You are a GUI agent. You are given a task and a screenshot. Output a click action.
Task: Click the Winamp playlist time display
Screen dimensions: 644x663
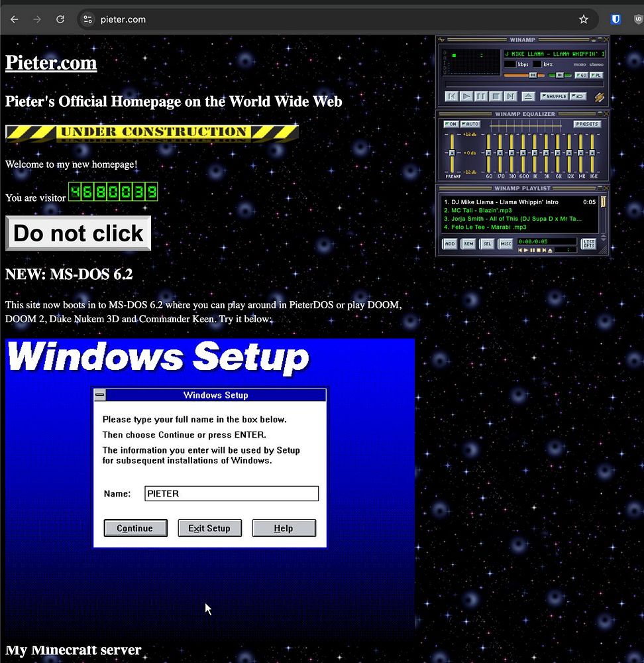click(x=547, y=241)
